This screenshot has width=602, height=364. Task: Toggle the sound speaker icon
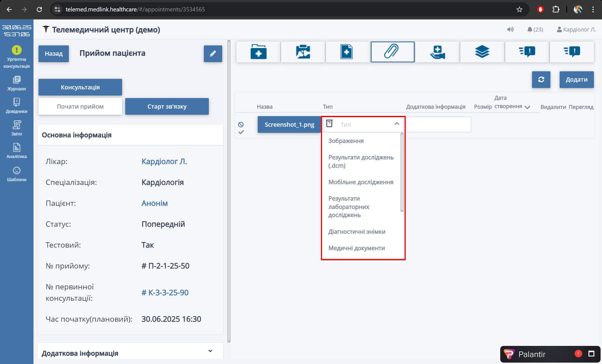[x=510, y=30]
